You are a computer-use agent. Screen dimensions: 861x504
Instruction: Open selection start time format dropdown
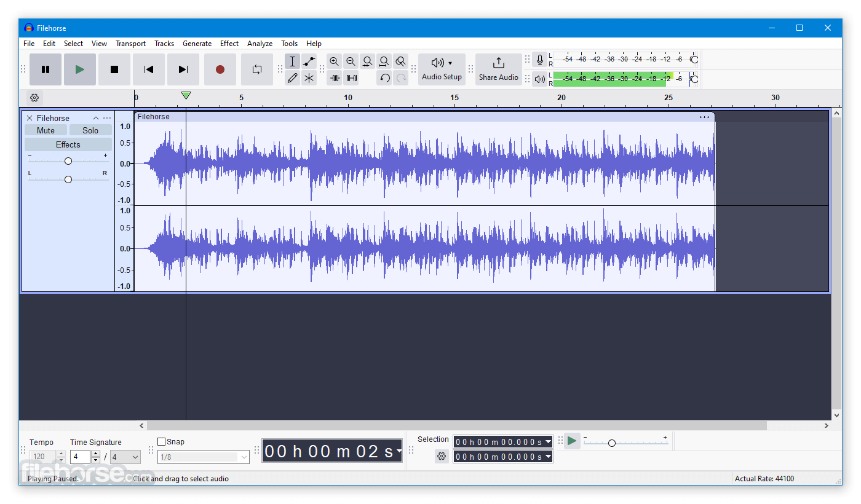(x=548, y=442)
